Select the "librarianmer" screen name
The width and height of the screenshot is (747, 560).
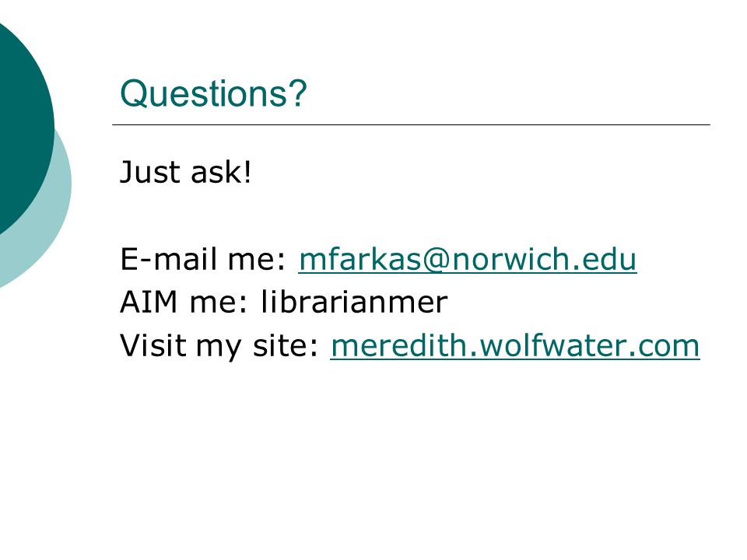[355, 302]
